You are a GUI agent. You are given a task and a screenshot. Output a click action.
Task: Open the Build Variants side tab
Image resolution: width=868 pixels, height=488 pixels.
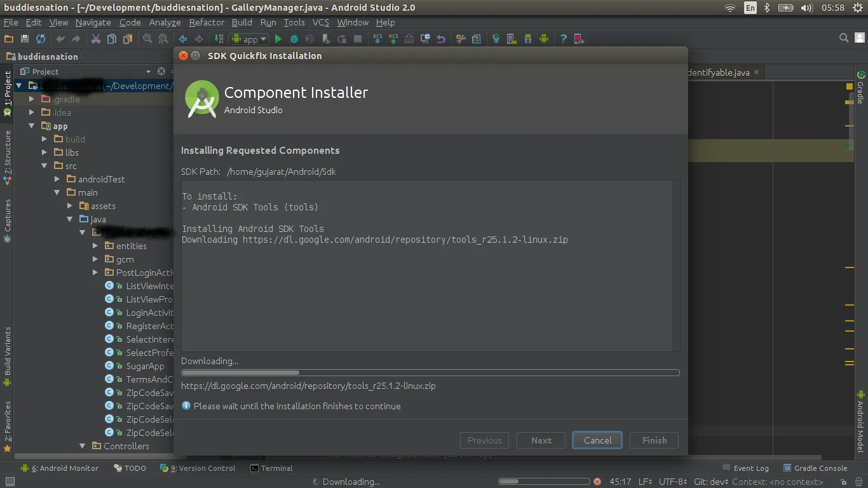click(8, 356)
